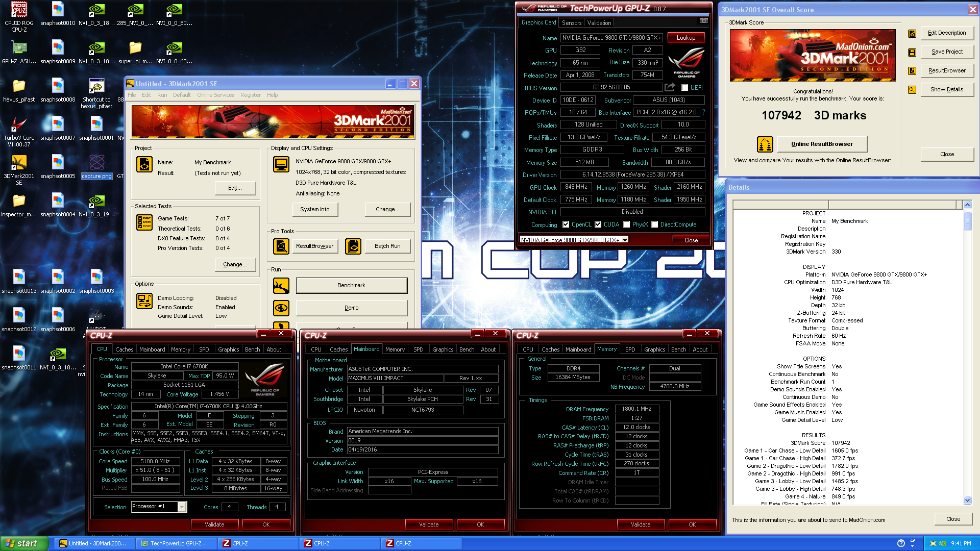This screenshot has height=551, width=980.
Task: Open the hexus_pifast folder on desktop
Action: point(19,90)
